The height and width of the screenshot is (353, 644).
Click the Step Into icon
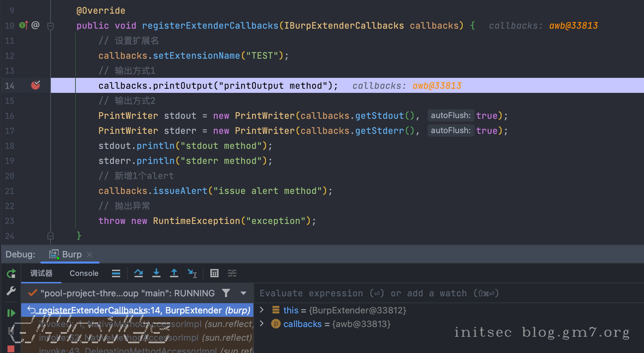coord(156,273)
